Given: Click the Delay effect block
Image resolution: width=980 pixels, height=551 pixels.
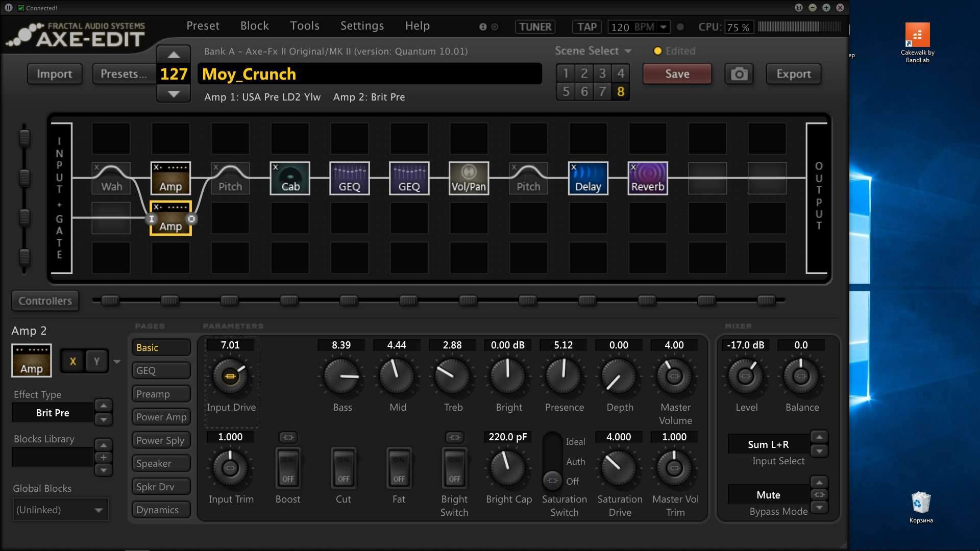Looking at the screenshot, I should (588, 179).
